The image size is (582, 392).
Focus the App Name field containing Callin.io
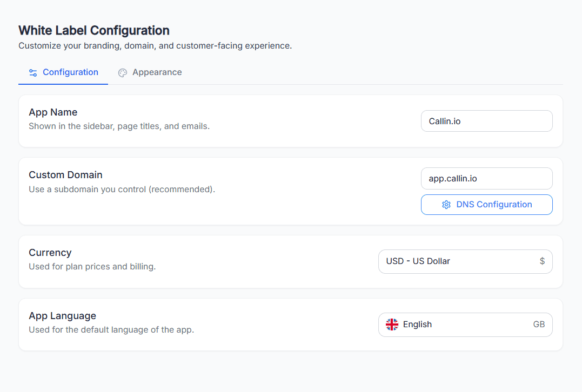(x=486, y=121)
